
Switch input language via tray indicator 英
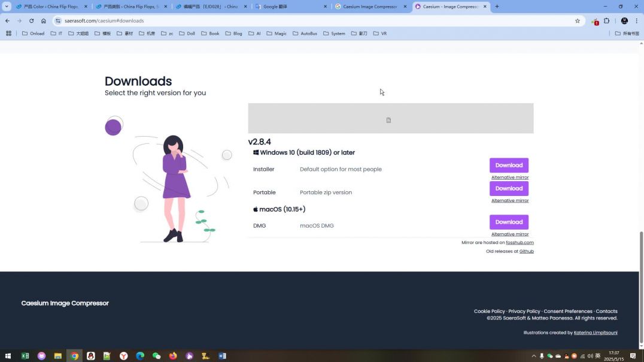pos(598,356)
